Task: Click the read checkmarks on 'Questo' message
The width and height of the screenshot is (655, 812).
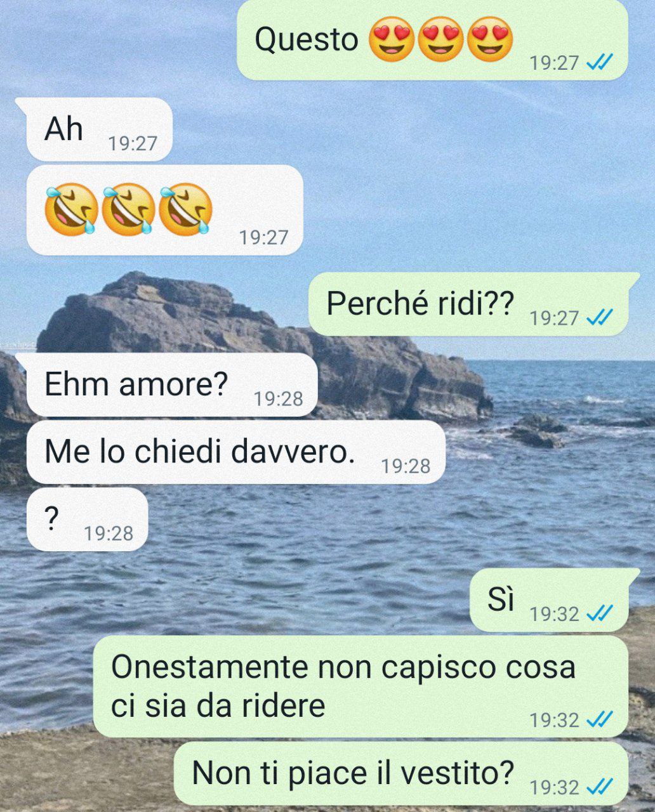Action: click(599, 62)
